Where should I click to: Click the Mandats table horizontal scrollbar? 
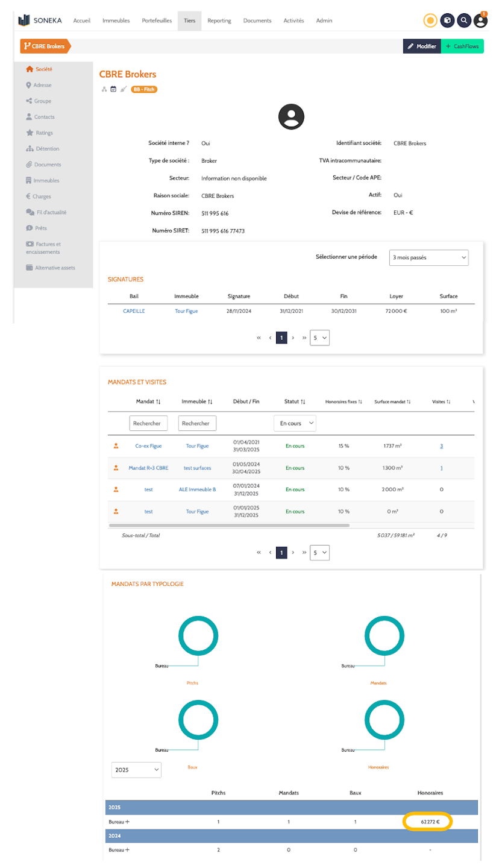229,526
